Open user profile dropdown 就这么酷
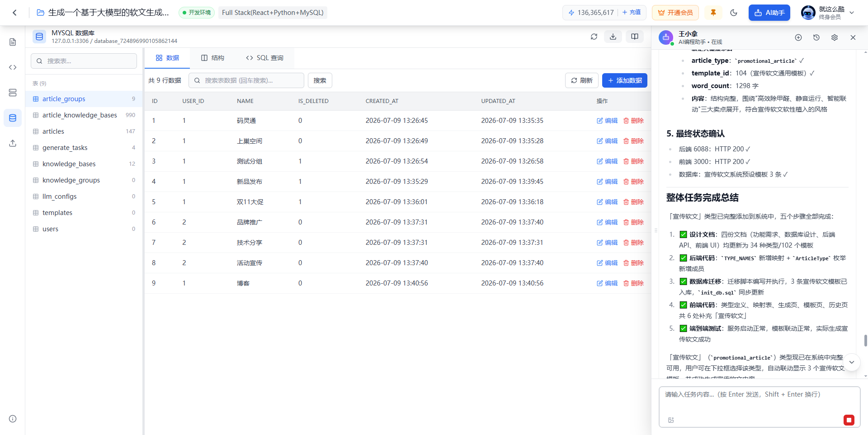The height and width of the screenshot is (435, 868). click(828, 13)
